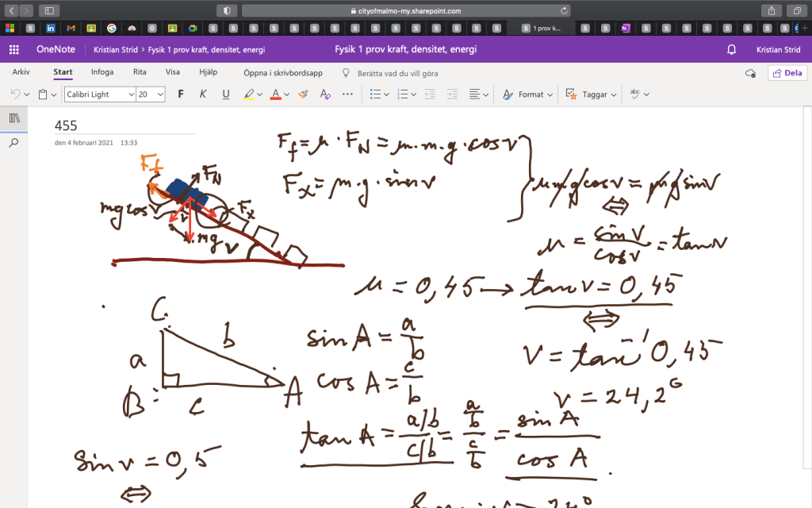Toggle bold formatting
This screenshot has height=508, width=812.
click(181, 94)
